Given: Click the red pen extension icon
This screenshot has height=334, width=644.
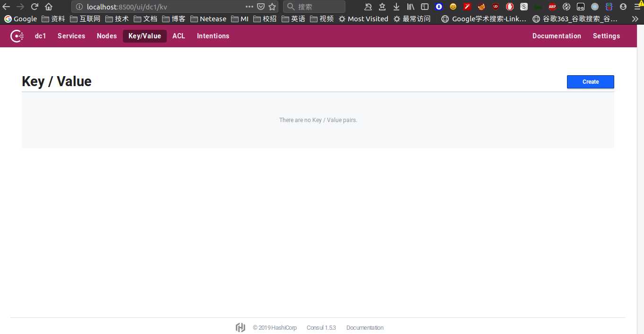Looking at the screenshot, I should 467,7.
